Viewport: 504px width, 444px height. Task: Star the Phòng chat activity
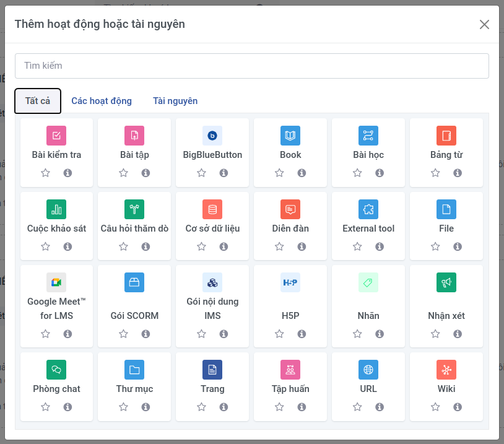pos(45,407)
